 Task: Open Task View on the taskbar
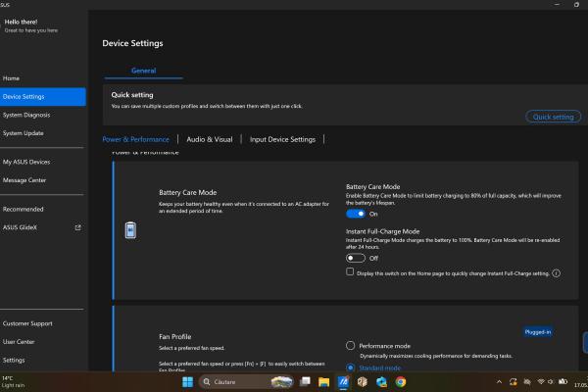tap(305, 382)
